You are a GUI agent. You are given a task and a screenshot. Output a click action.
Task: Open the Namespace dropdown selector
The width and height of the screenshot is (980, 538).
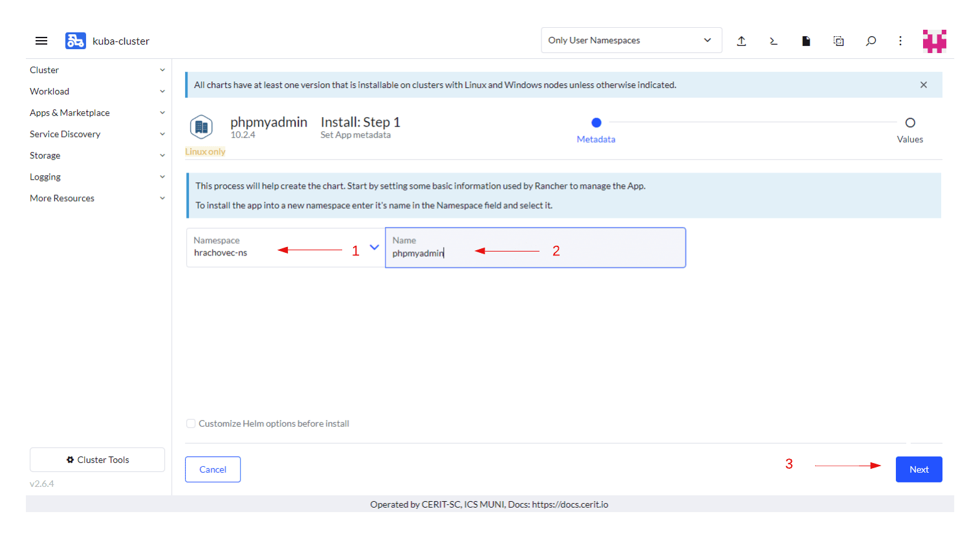click(374, 247)
